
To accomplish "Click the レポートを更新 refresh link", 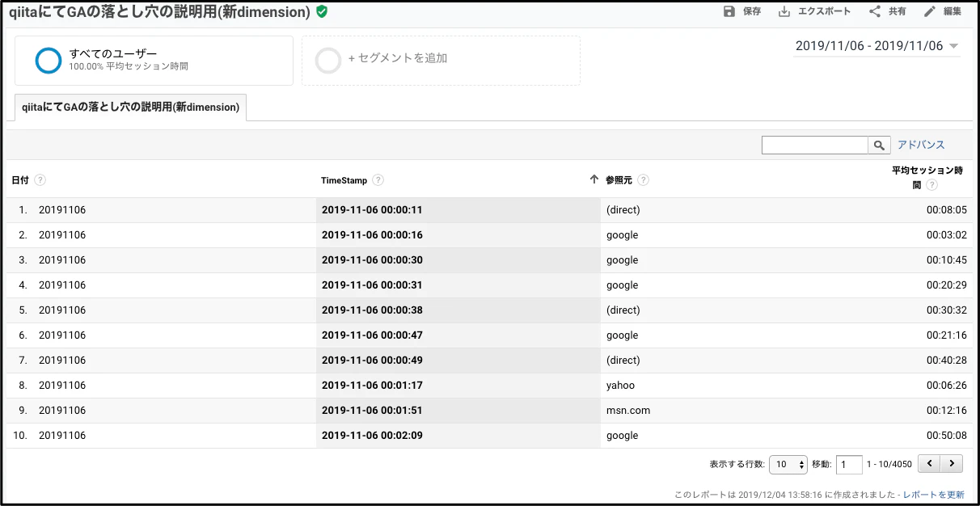I will (x=934, y=495).
